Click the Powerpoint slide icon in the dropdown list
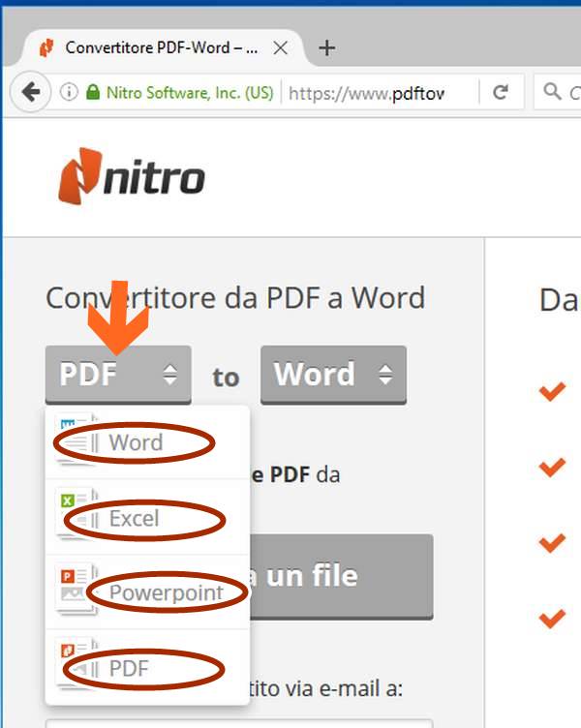The width and height of the screenshot is (581, 728). coord(77,590)
